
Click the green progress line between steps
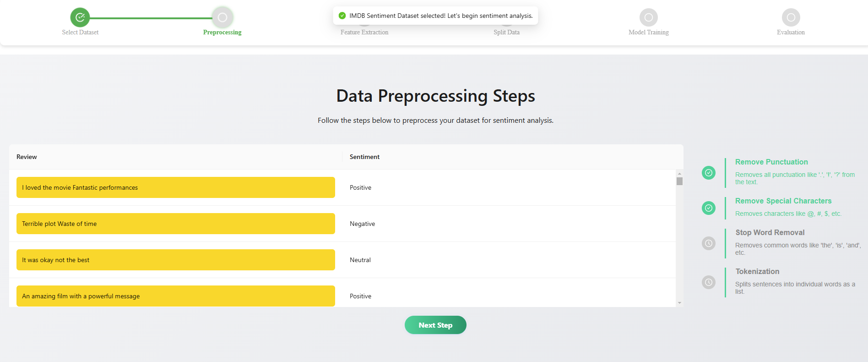coord(151,18)
